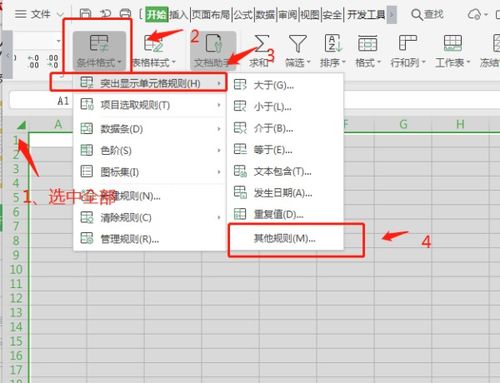Select 清除规则(C) menu item
500x383 pixels.
pos(149,217)
